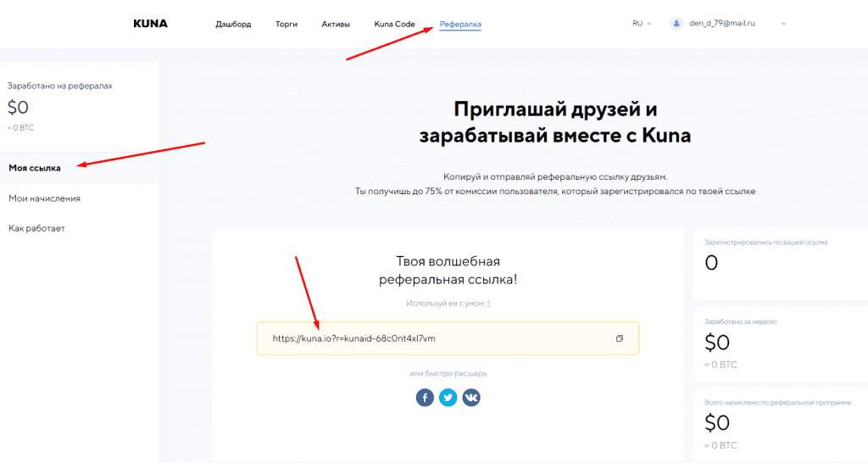Click the Копируй и отправляй реферальную ссылку line
Screen dimensions: 868x463
tap(555, 177)
